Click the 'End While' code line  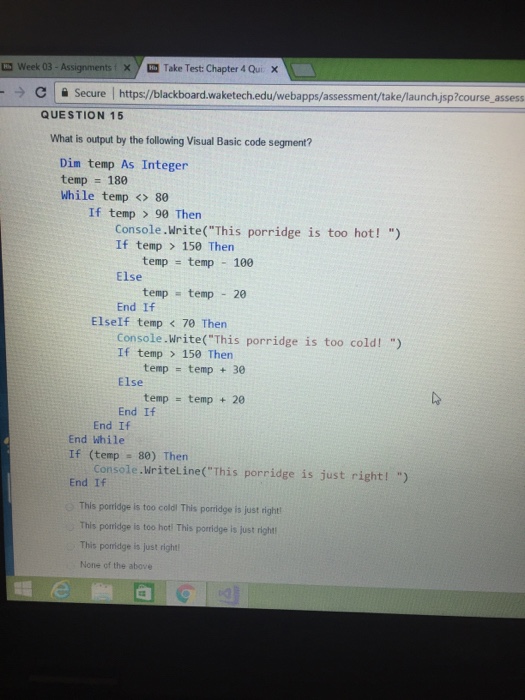click(96, 440)
